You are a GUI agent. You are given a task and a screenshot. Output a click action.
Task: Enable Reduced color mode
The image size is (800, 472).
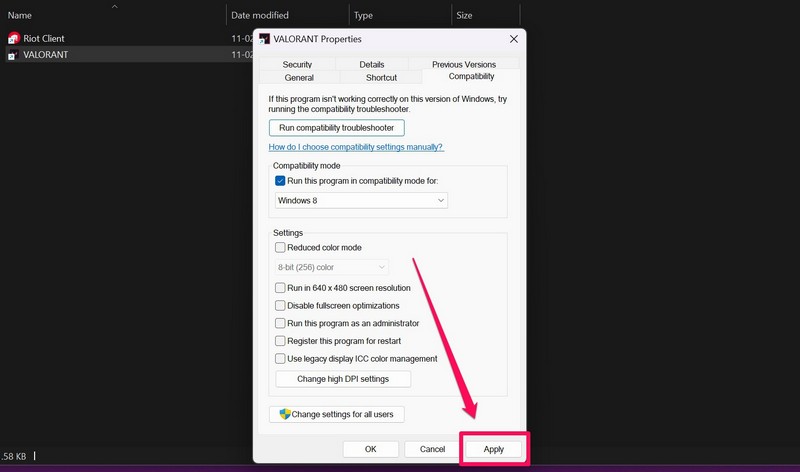tap(280, 247)
